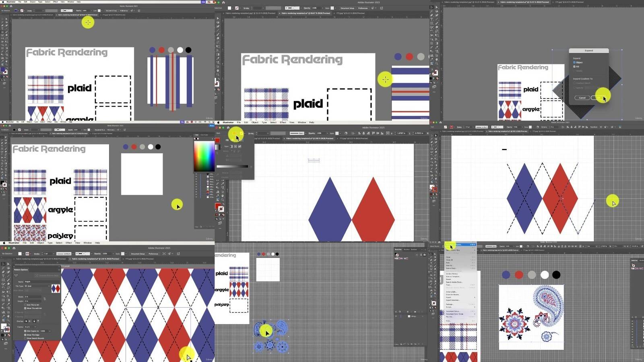644x362 pixels.
Task: Set overlap Top in Front icon
Action: [34, 321]
